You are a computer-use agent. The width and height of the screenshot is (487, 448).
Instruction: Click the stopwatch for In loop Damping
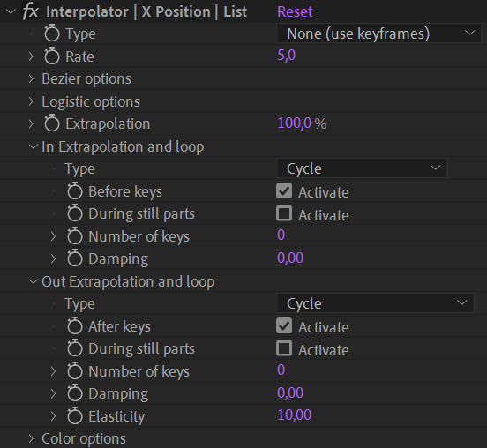pyautogui.click(x=74, y=258)
